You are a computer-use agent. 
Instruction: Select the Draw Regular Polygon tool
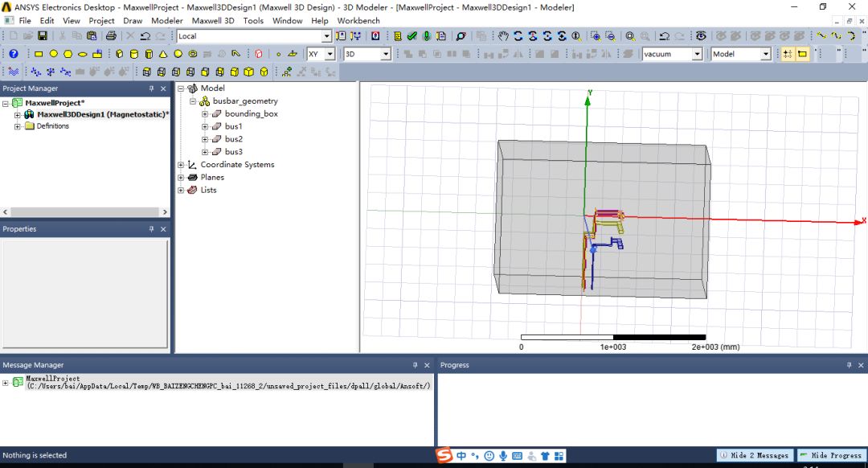click(x=68, y=54)
